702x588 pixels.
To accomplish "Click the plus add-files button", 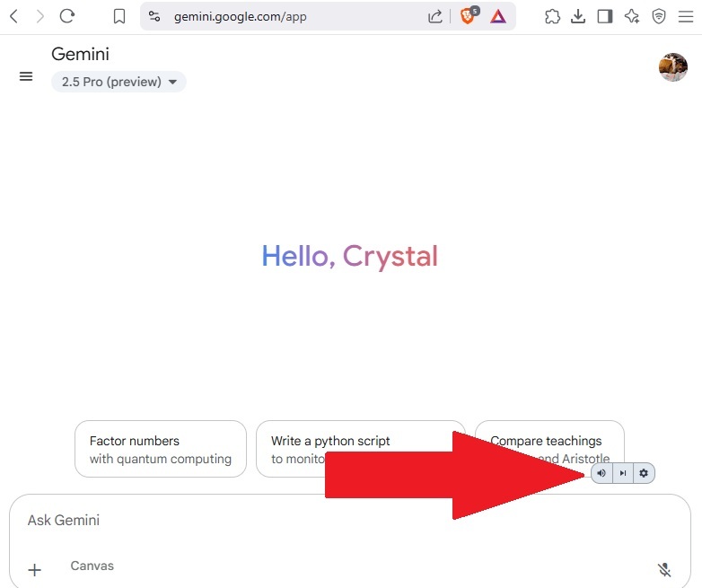I will (34, 570).
